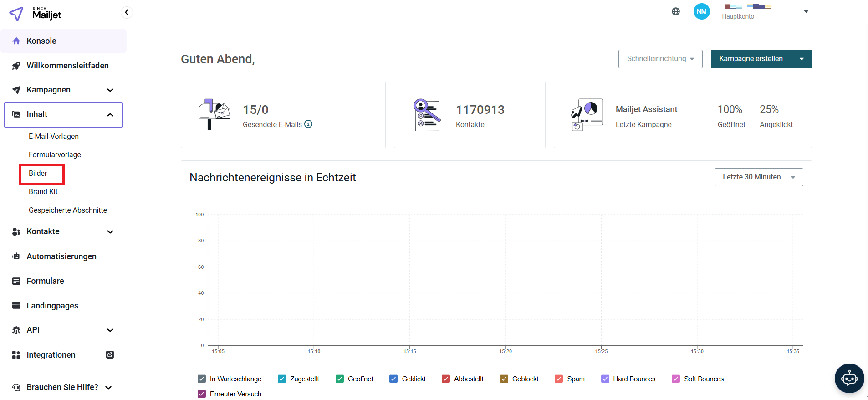Click the 100% opened value
This screenshot has height=400, width=868.
pos(730,109)
